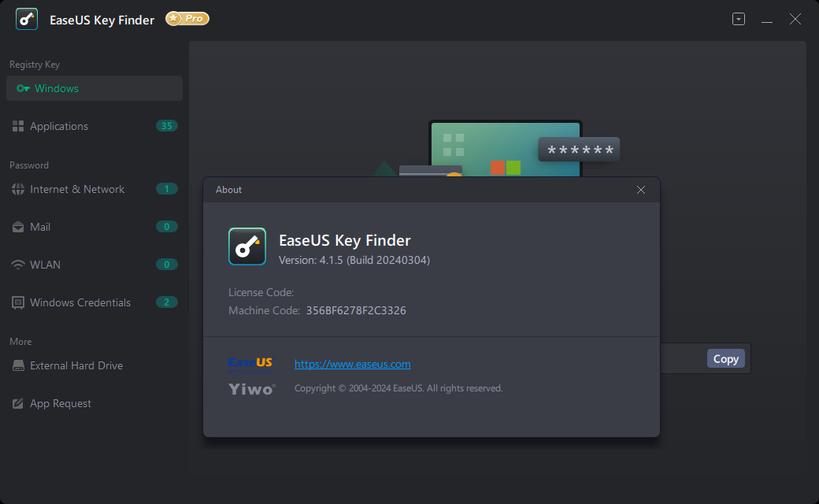819x504 pixels.
Task: Click the External Hard Drive disk icon
Action: (x=18, y=365)
